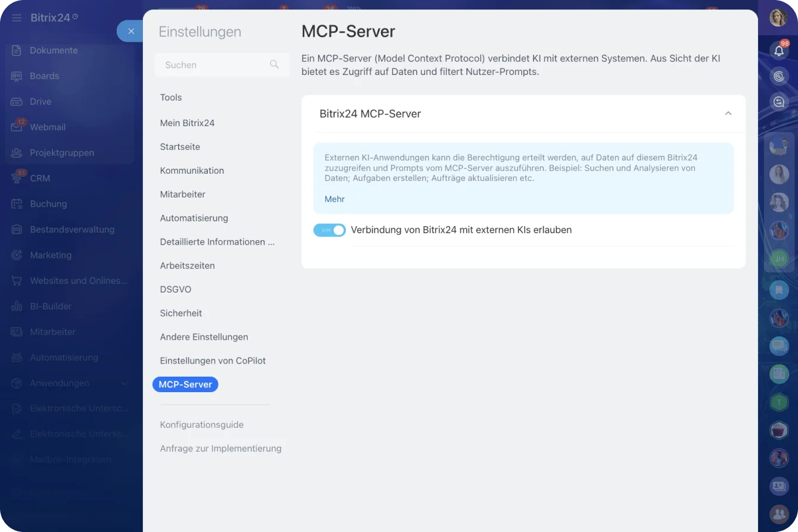Open Webmail with the 12 badge
798x532 pixels.
48,127
